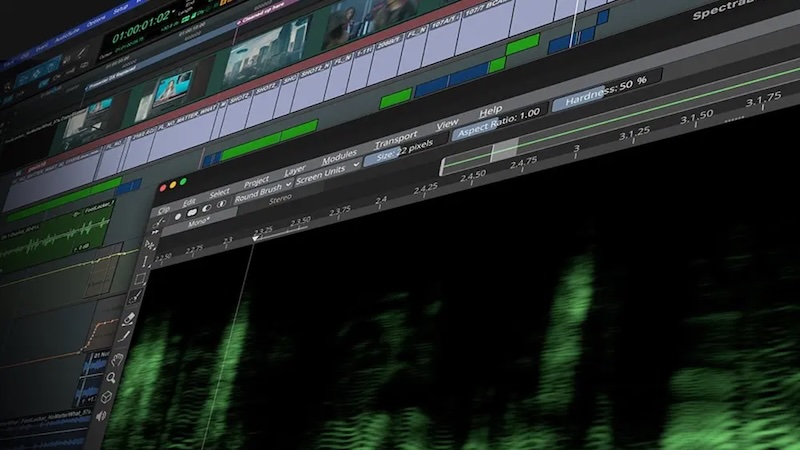Select the time range I-beam tool
The image size is (800, 450).
(145, 261)
